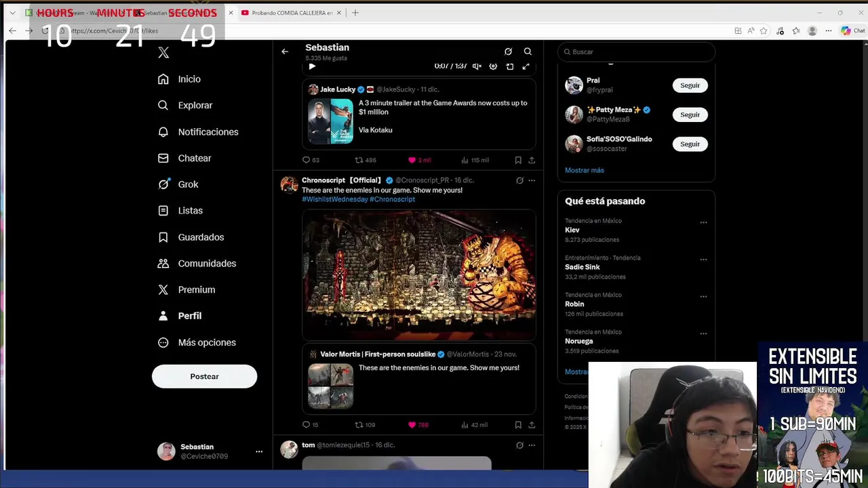View analytics showing 42 mil views

pos(475,425)
